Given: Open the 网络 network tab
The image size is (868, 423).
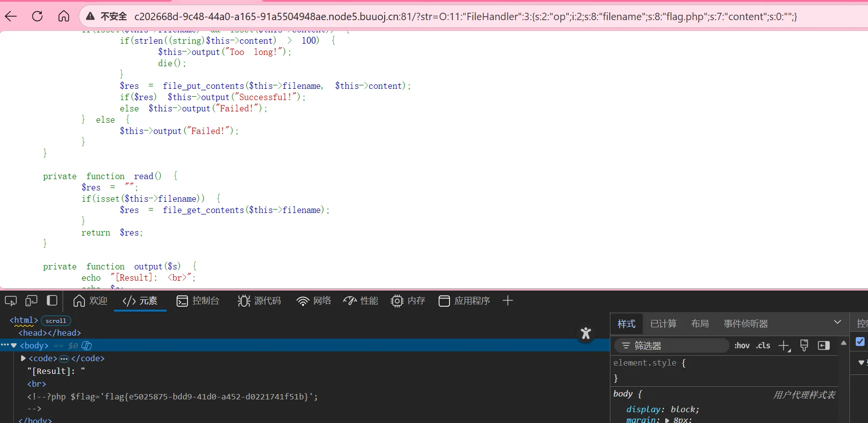Looking at the screenshot, I should click(314, 301).
